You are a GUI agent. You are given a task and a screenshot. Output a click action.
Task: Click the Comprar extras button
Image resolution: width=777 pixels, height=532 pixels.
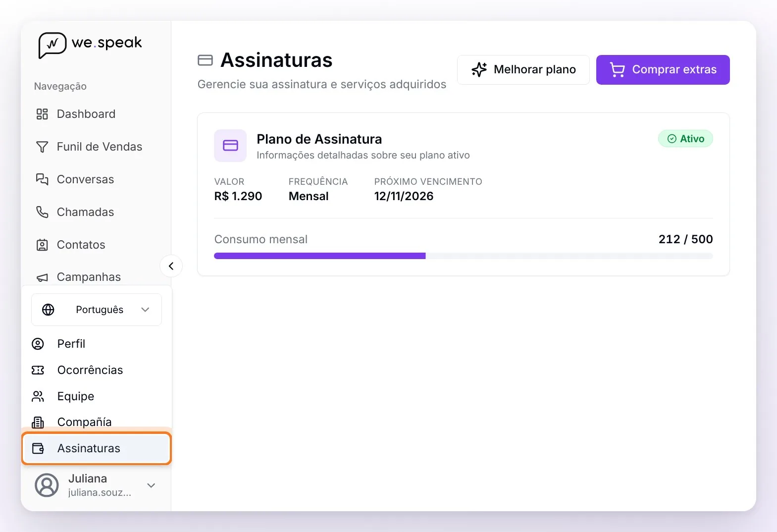pyautogui.click(x=663, y=69)
